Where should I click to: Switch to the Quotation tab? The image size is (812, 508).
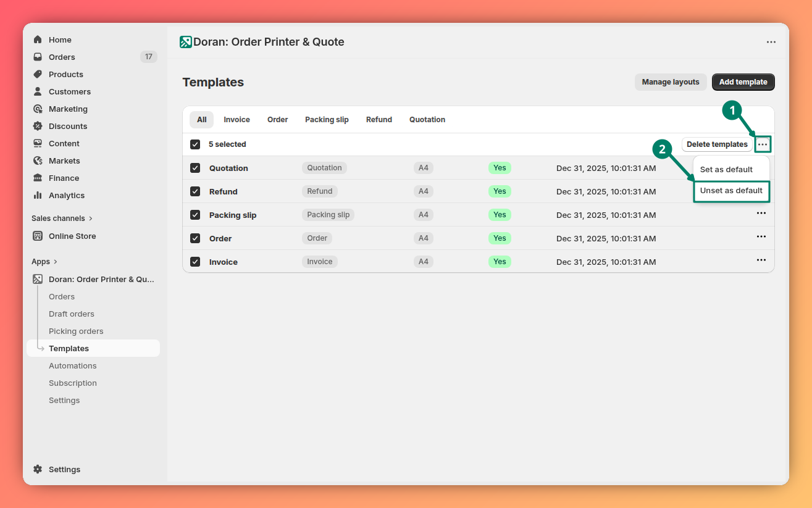pyautogui.click(x=427, y=120)
